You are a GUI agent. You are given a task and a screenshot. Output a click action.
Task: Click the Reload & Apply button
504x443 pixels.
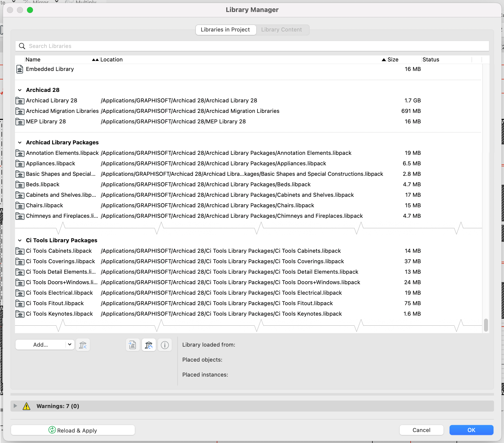[73, 430]
